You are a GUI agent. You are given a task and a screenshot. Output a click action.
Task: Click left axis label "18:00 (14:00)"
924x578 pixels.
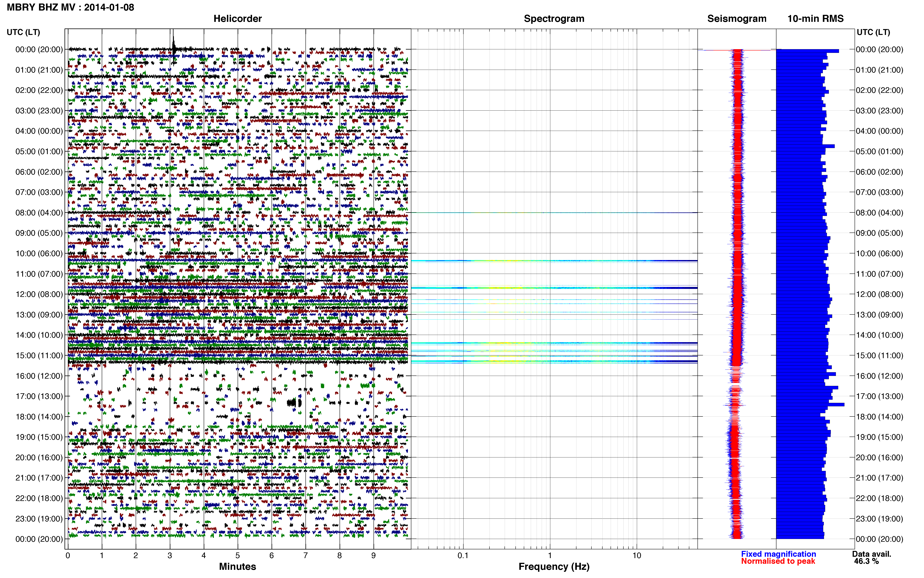tap(39, 417)
